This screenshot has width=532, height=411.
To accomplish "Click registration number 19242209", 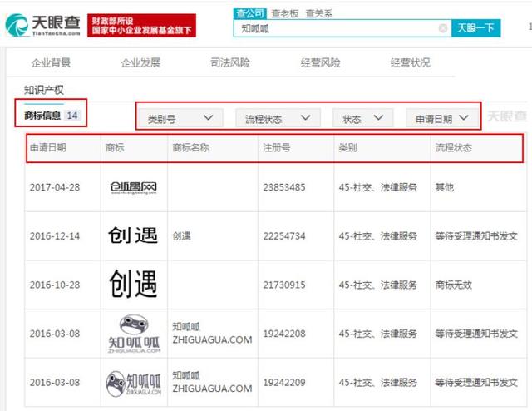I will click(x=284, y=383).
